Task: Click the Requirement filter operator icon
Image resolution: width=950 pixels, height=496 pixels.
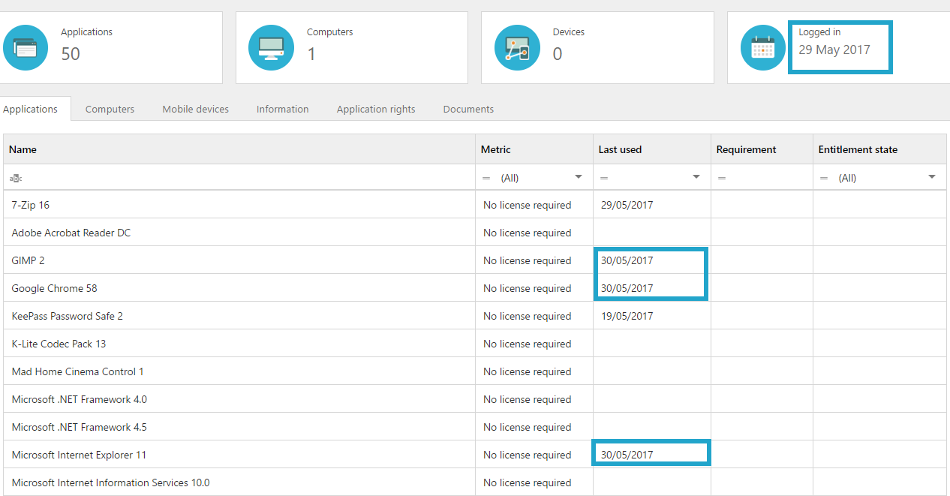Action: click(722, 178)
